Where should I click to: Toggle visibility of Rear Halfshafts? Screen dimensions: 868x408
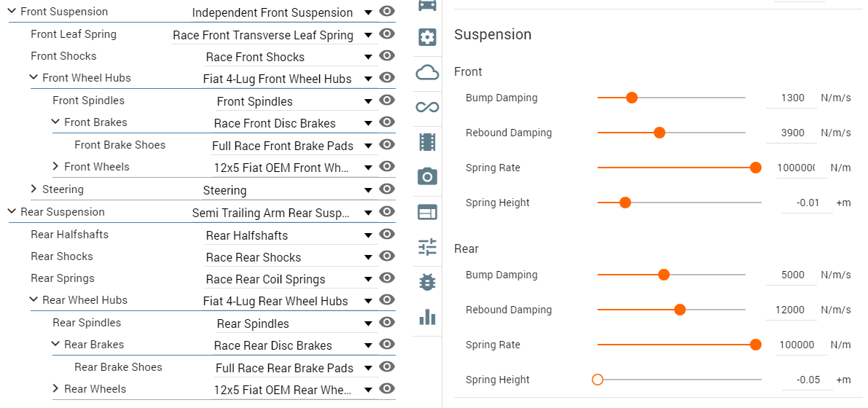[x=387, y=234]
